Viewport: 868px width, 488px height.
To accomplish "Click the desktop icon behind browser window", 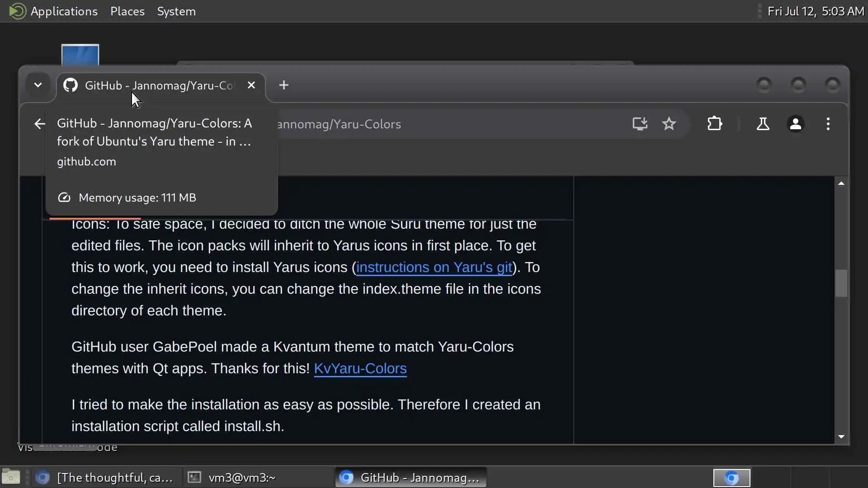I will (x=80, y=54).
